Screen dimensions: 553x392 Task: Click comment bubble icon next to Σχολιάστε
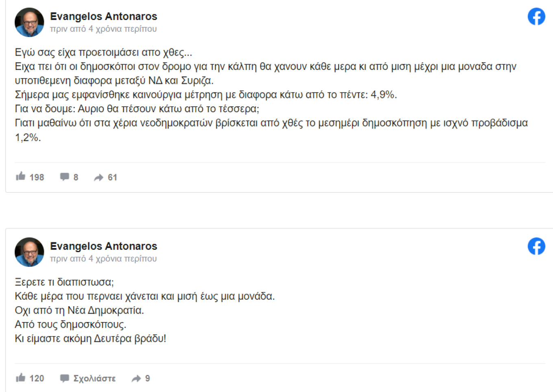(x=64, y=378)
